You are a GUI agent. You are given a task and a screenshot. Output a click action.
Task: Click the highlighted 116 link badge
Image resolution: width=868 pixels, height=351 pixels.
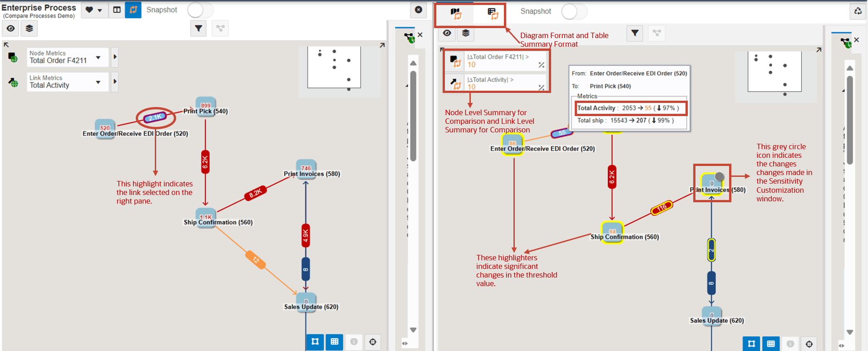(x=662, y=208)
